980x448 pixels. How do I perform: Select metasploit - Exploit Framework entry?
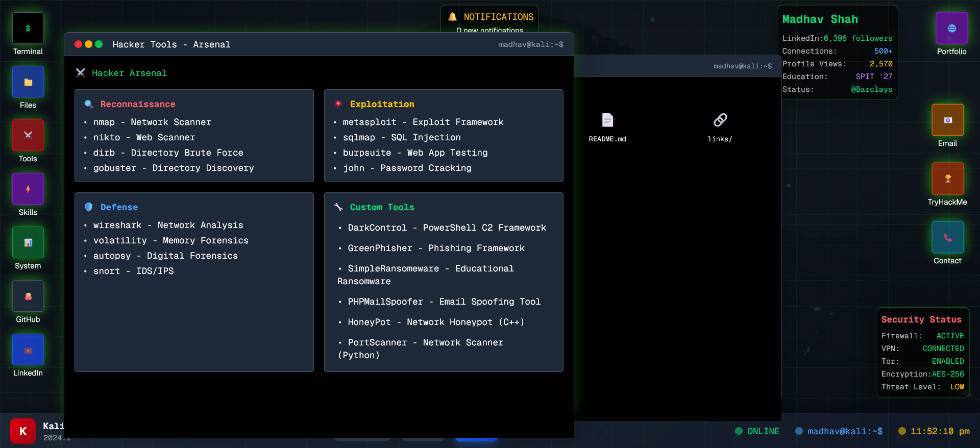pyautogui.click(x=423, y=122)
